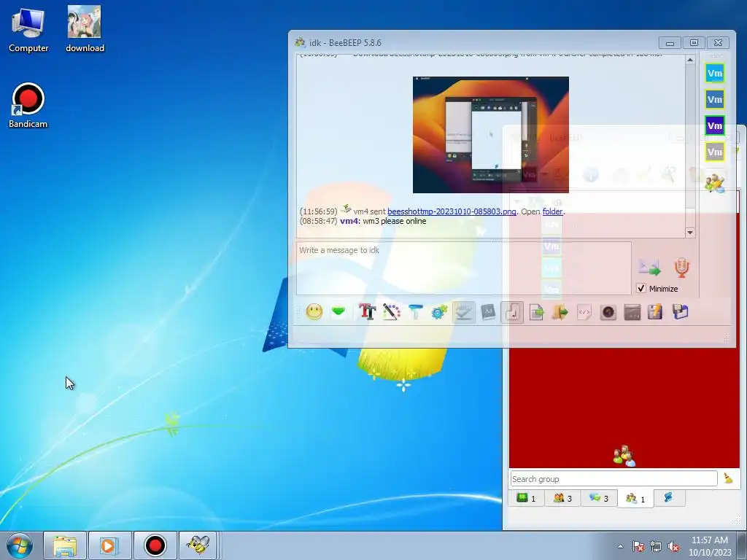
Task: Click send folder icon (folder with green arrow)
Action: click(x=560, y=312)
